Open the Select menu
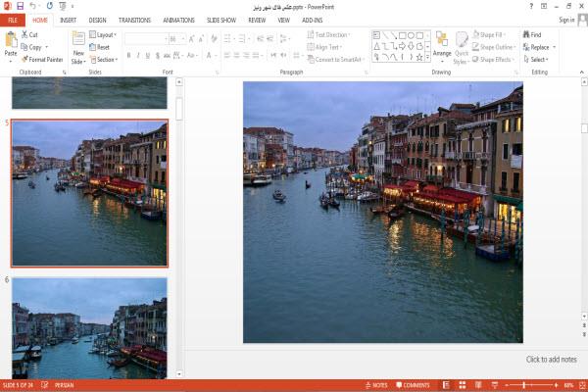Viewport: 588px width, 392px height. [536, 59]
